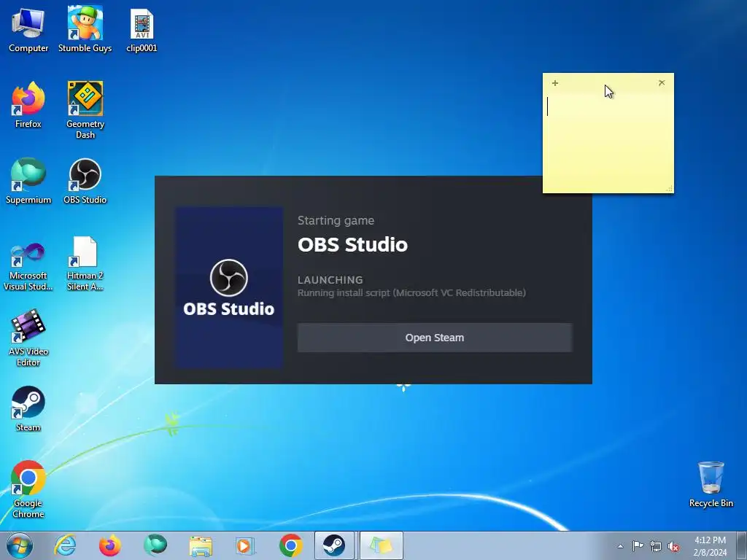Select the Steam desktop shortcut
Screen dimensions: 747x560
click(x=28, y=408)
